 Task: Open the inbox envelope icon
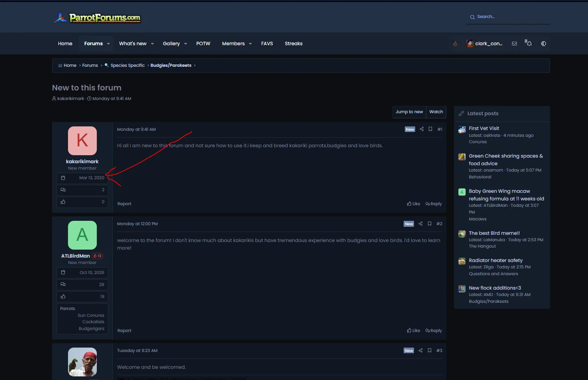(514, 44)
